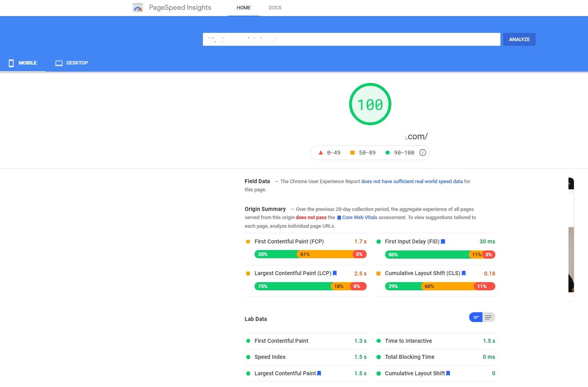Click the orange square 50–89 legend marker
This screenshot has width=588, height=387.
pyautogui.click(x=352, y=153)
